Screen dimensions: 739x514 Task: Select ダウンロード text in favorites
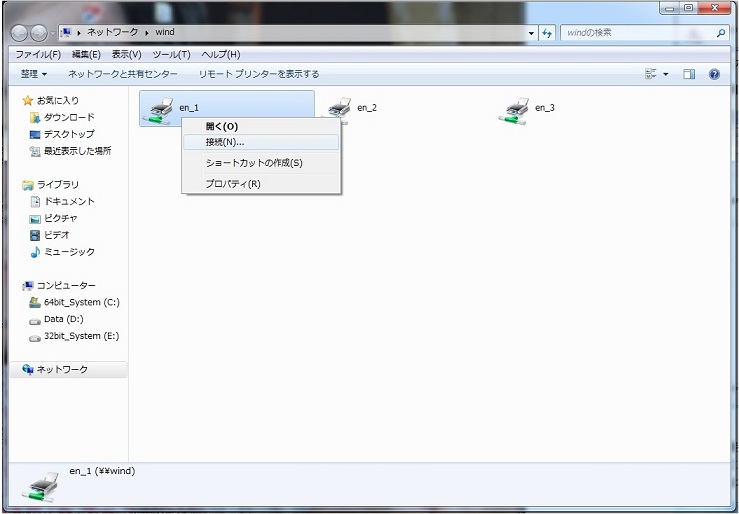click(x=69, y=117)
